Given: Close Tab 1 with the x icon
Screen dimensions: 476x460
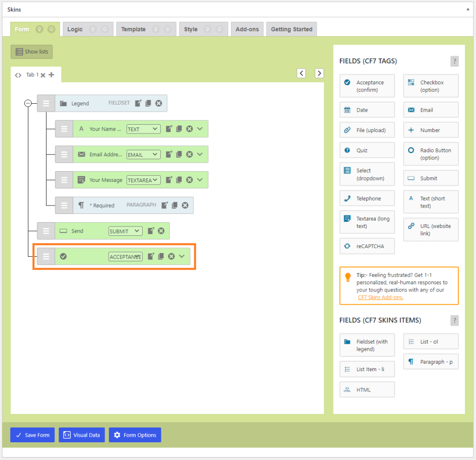Looking at the screenshot, I should (x=43, y=75).
